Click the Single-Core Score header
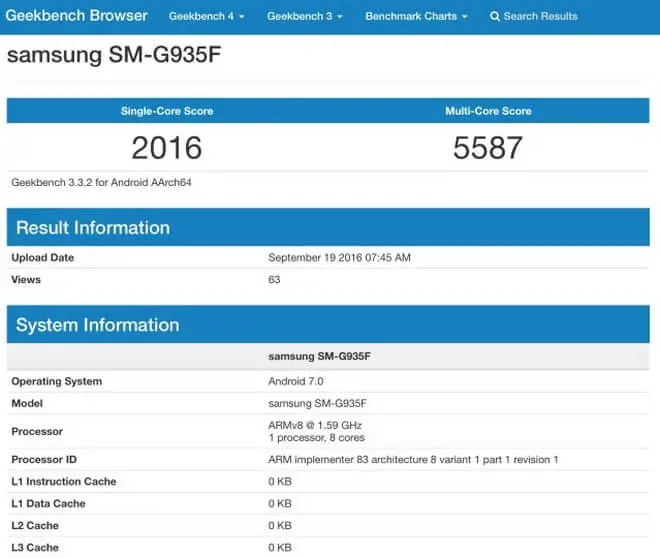This screenshot has height=558, width=660. click(x=167, y=111)
